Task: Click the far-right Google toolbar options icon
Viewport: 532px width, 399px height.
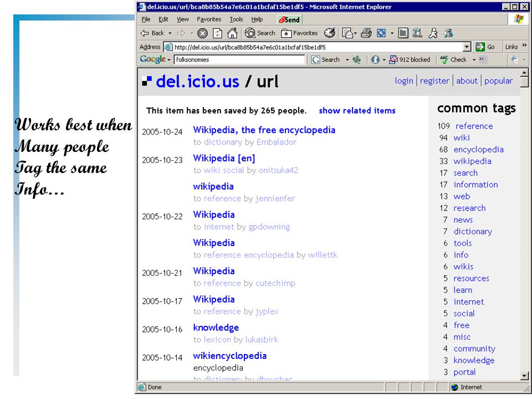Action: coord(515,60)
